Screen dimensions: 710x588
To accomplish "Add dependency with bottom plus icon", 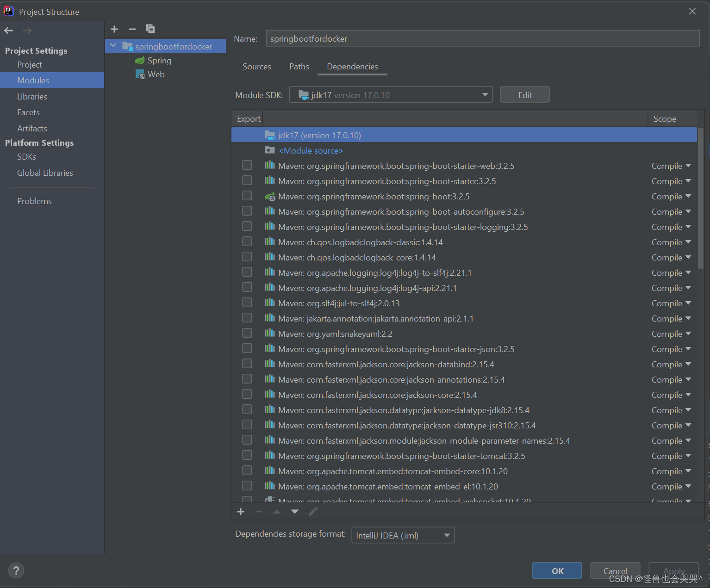I will [241, 512].
